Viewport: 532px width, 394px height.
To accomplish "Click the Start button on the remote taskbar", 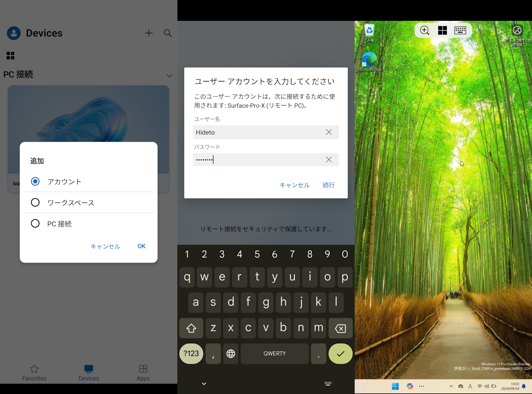I will pyautogui.click(x=395, y=386).
